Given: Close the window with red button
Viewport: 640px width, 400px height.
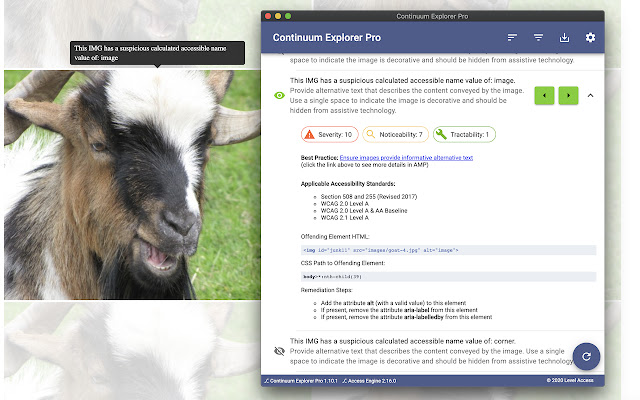Looking at the screenshot, I should 268,16.
